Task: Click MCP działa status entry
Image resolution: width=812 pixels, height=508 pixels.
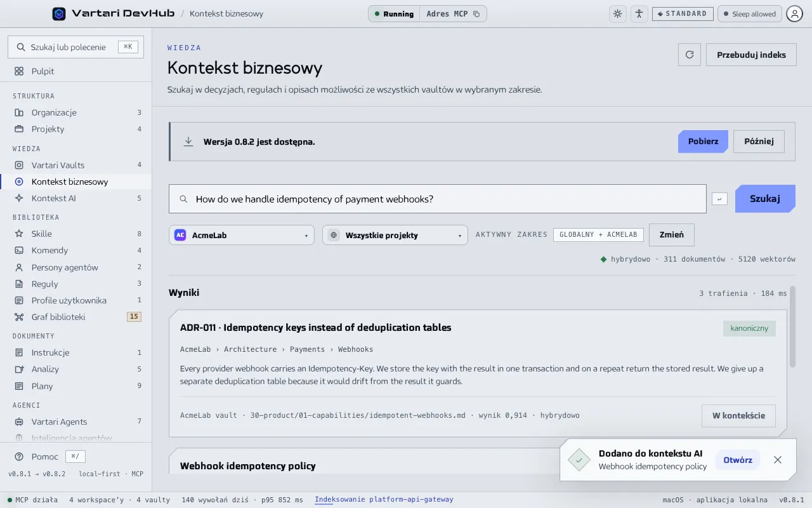Action: point(32,500)
